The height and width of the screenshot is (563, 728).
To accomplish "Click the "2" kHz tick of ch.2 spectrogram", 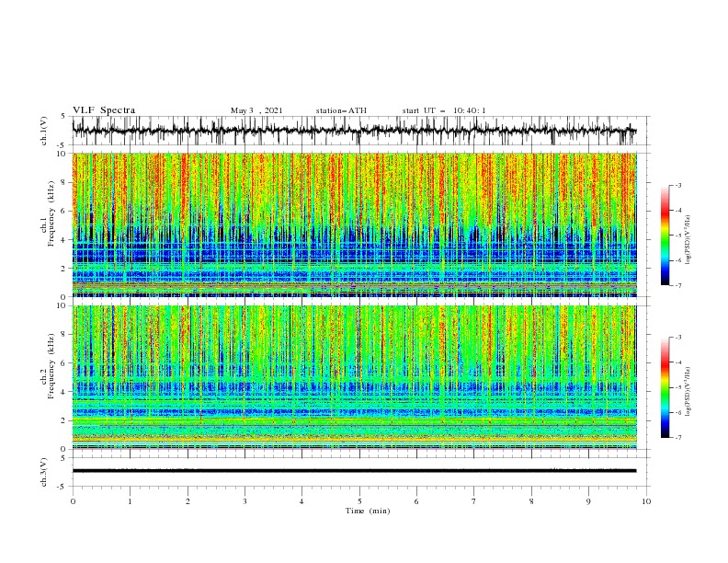I will tap(64, 420).
